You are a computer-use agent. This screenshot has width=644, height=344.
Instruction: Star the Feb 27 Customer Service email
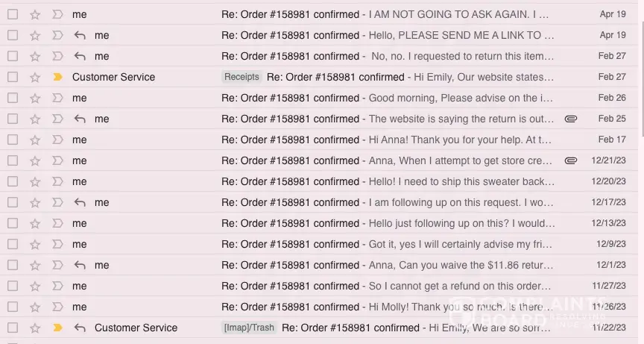click(35, 77)
